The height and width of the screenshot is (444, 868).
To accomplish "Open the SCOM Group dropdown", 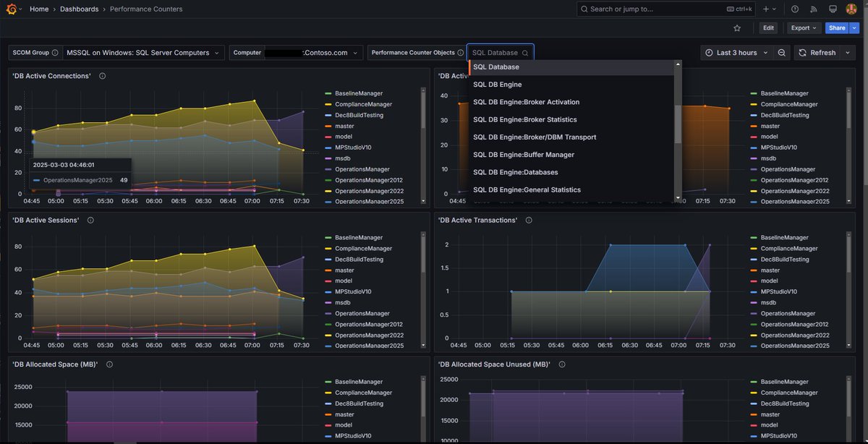I will tap(144, 53).
